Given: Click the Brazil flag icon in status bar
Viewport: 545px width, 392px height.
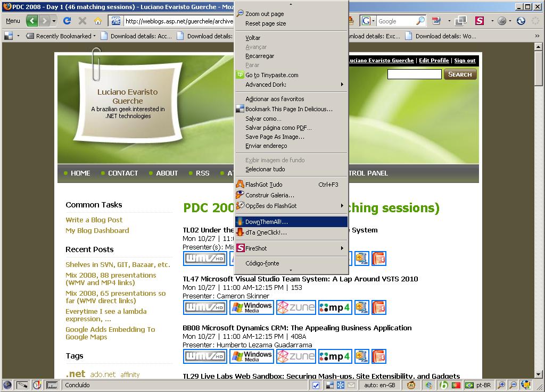Looking at the screenshot, I should 469,385.
